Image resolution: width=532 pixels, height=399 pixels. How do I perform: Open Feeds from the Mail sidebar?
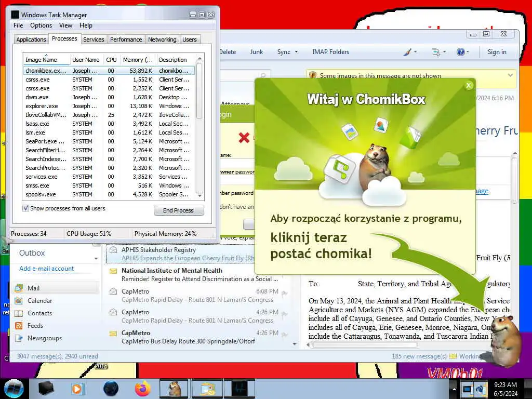[35, 326]
